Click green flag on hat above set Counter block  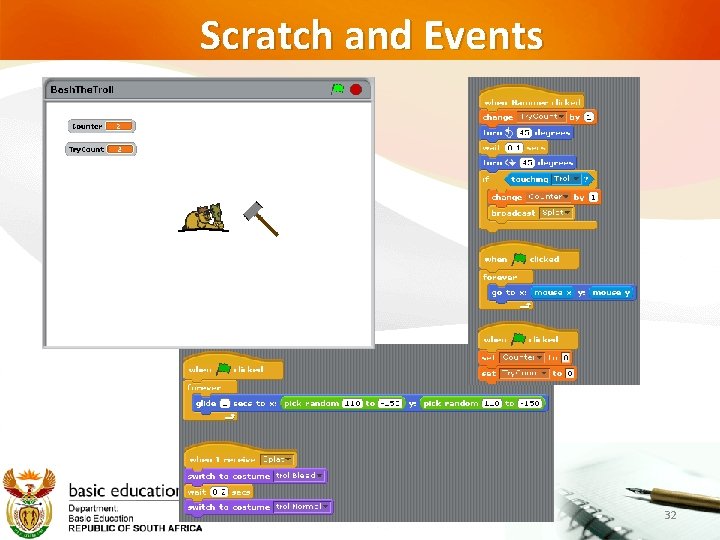click(x=518, y=339)
